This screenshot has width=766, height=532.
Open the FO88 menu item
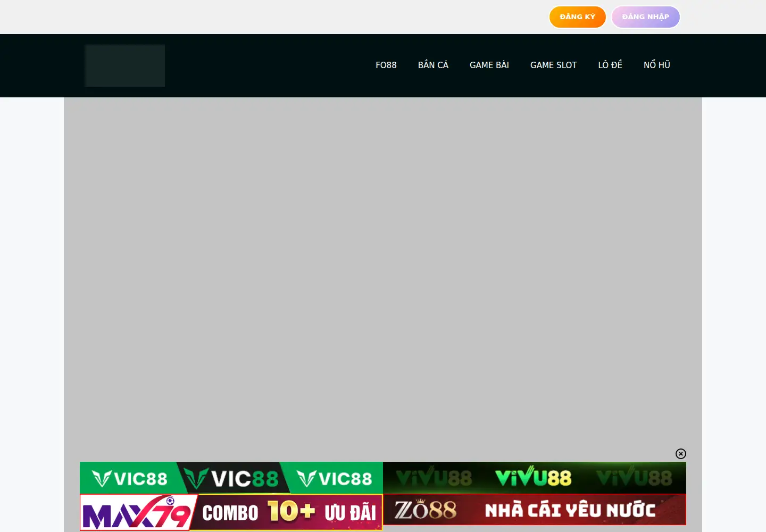point(386,65)
